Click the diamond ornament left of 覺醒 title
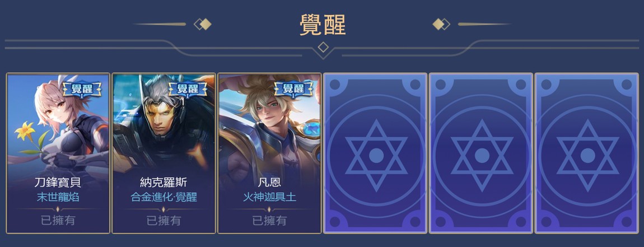This screenshot has height=247, width=644. click(203, 24)
